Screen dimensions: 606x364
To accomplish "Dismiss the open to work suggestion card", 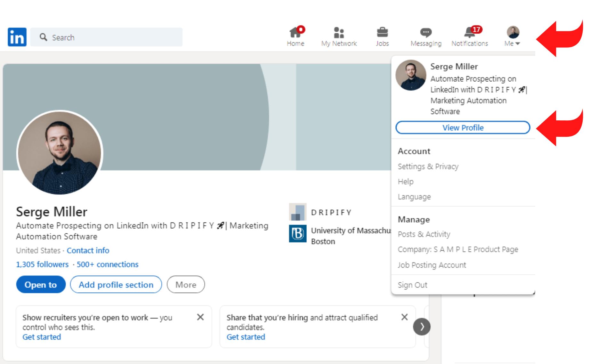I will coord(200,317).
